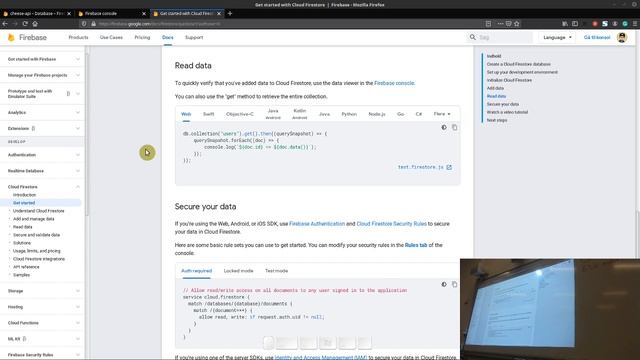Reload the current page
The height and width of the screenshot is (360, 640).
(25, 24)
